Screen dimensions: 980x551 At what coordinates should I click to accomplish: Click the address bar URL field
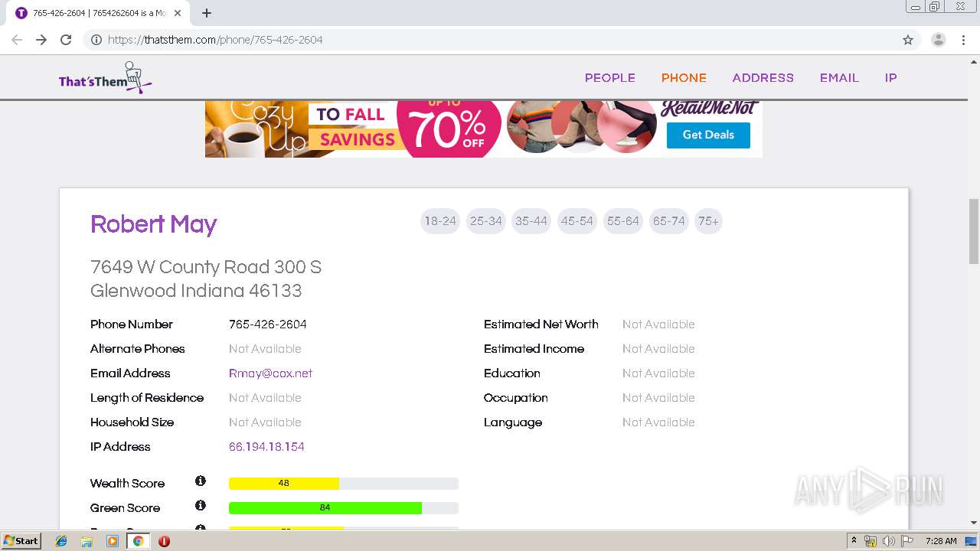click(x=490, y=40)
